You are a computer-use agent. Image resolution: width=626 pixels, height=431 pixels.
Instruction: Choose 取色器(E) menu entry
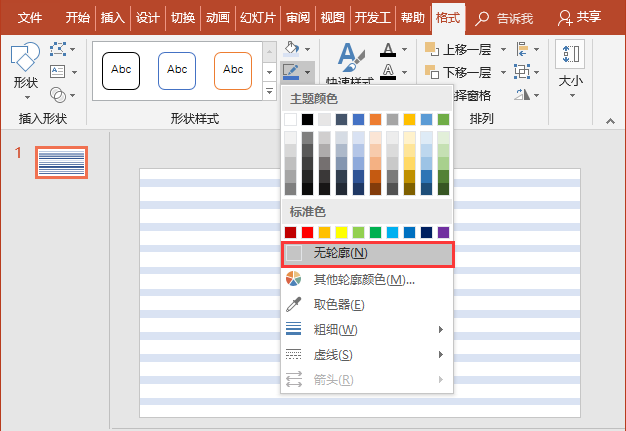tap(367, 304)
